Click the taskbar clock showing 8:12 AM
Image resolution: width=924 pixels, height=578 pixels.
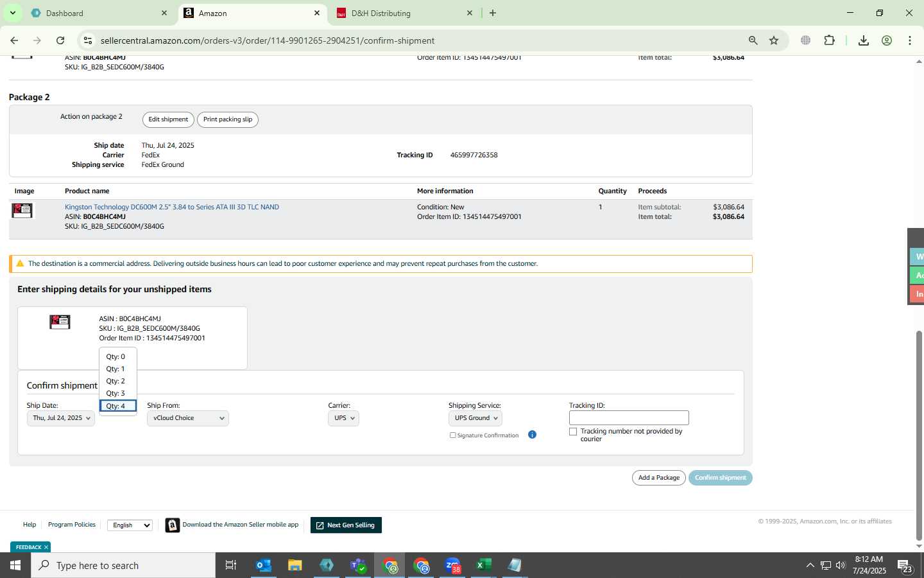coord(869,565)
